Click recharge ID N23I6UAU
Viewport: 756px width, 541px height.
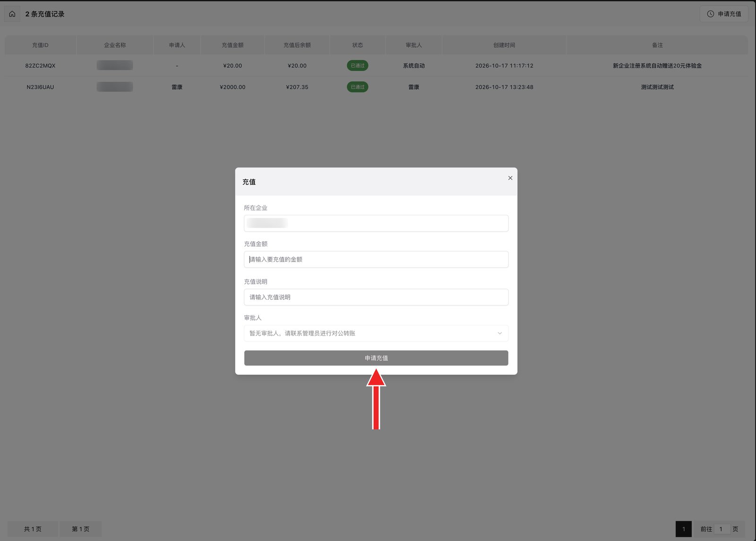(40, 87)
